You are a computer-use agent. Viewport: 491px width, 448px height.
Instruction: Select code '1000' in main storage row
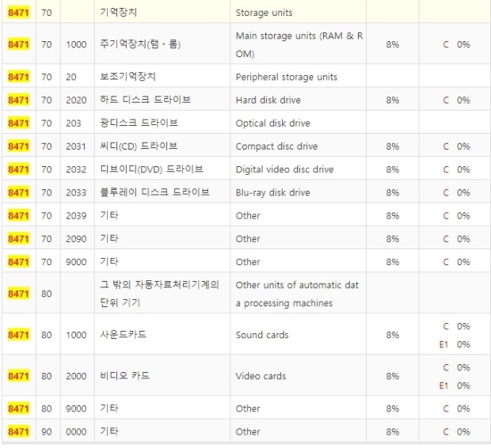(76, 44)
